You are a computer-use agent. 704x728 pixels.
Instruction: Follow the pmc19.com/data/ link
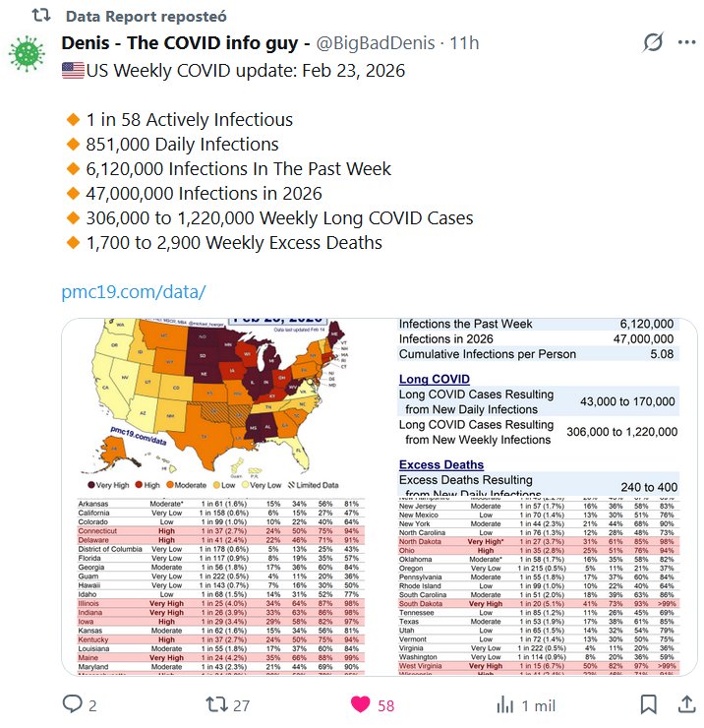[x=134, y=292]
